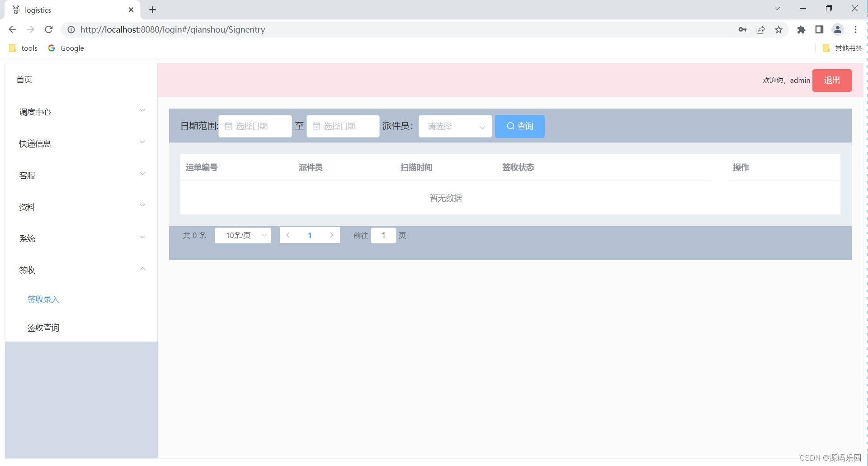
Task: Click the address bar URL
Action: (x=173, y=29)
